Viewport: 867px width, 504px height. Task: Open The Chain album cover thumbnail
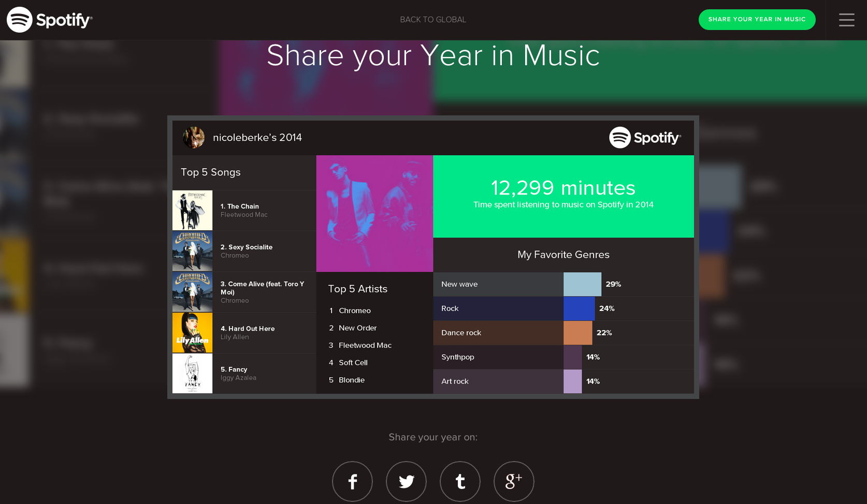pyautogui.click(x=192, y=210)
